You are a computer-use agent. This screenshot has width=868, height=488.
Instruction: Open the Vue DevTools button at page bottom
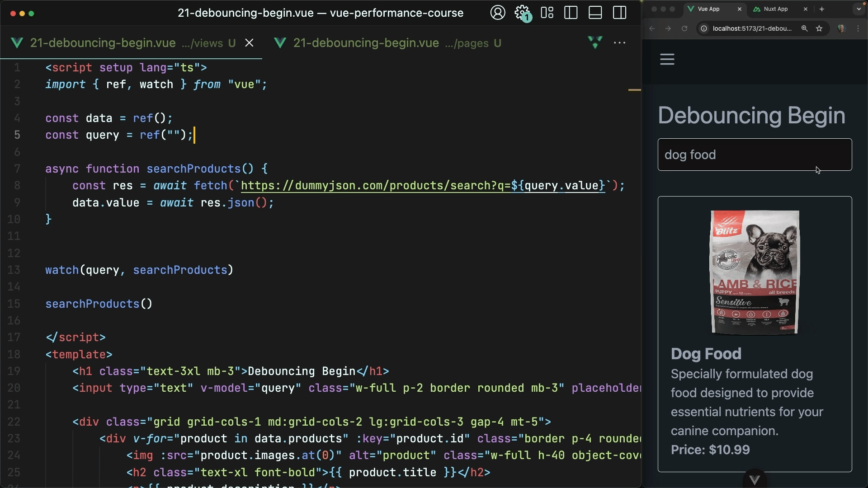click(x=755, y=479)
